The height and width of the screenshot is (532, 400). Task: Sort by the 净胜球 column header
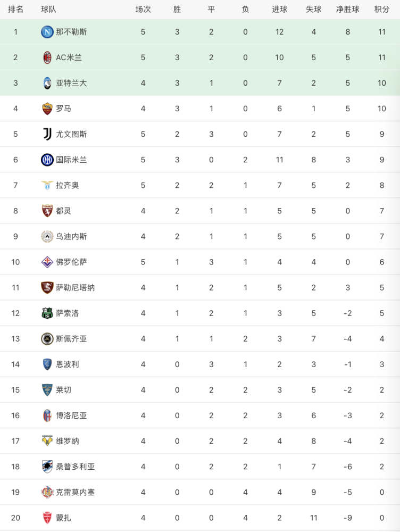pos(348,10)
